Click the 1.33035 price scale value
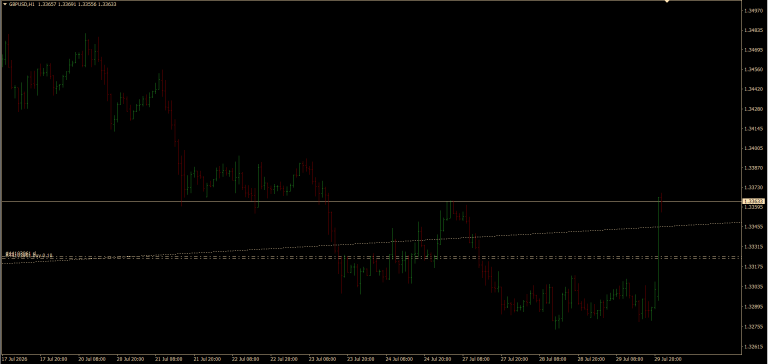This screenshot has height=364, width=768. [x=754, y=287]
